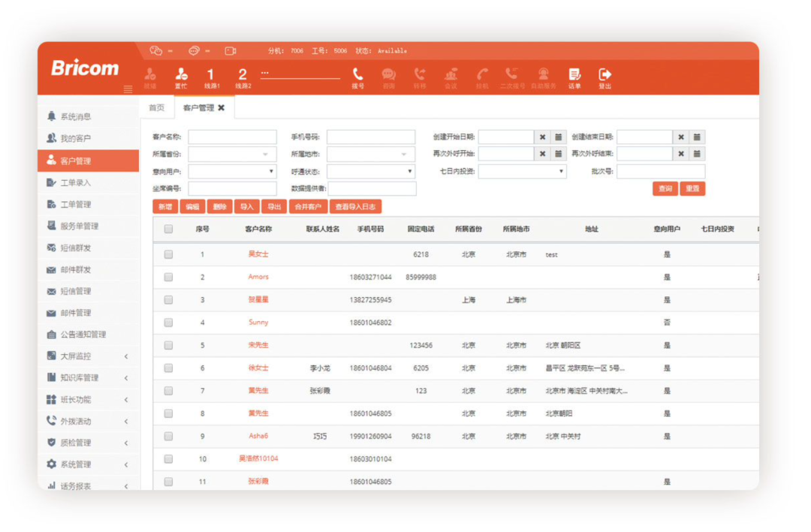The image size is (811, 532).
Task: Open calendar picker for 创建开始日期
Action: (559, 137)
